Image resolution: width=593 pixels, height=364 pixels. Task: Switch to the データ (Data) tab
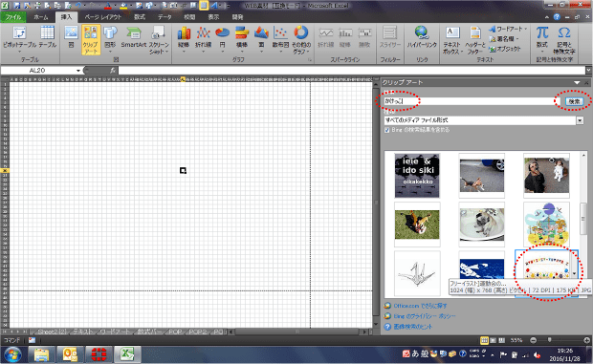click(165, 17)
